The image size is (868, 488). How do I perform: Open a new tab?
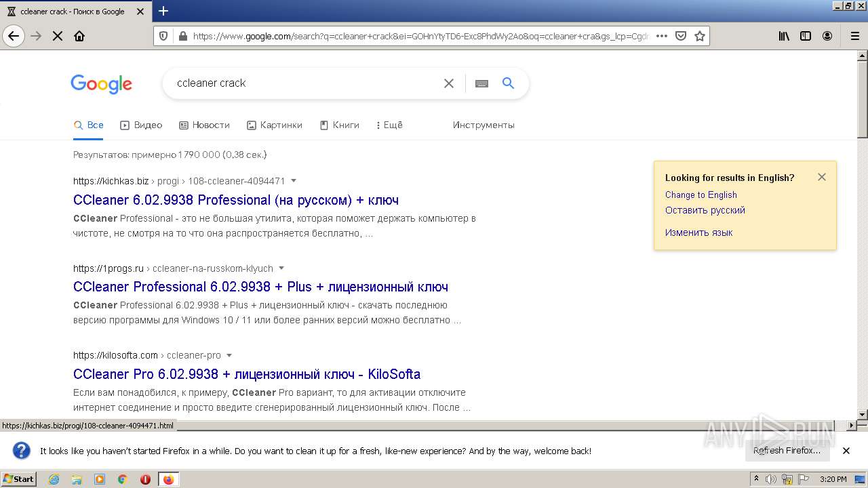[163, 11]
